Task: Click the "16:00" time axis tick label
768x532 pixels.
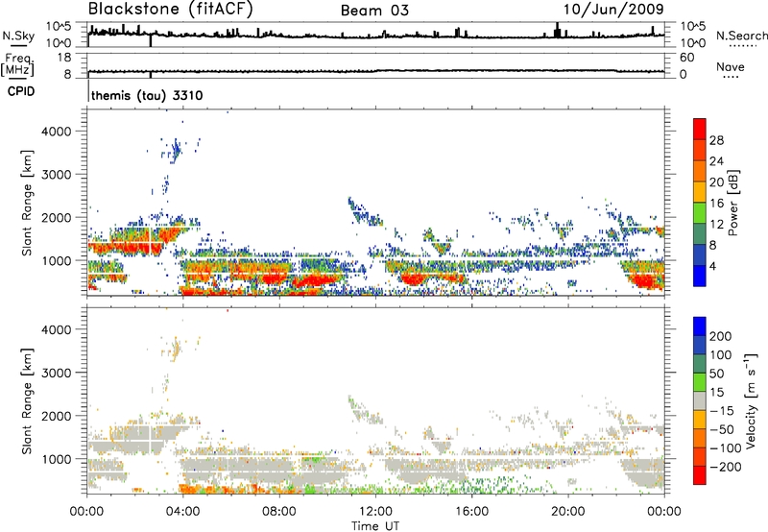Action: point(471,512)
